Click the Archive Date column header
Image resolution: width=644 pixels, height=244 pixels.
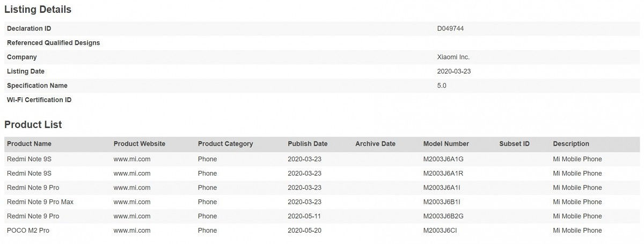tap(375, 144)
